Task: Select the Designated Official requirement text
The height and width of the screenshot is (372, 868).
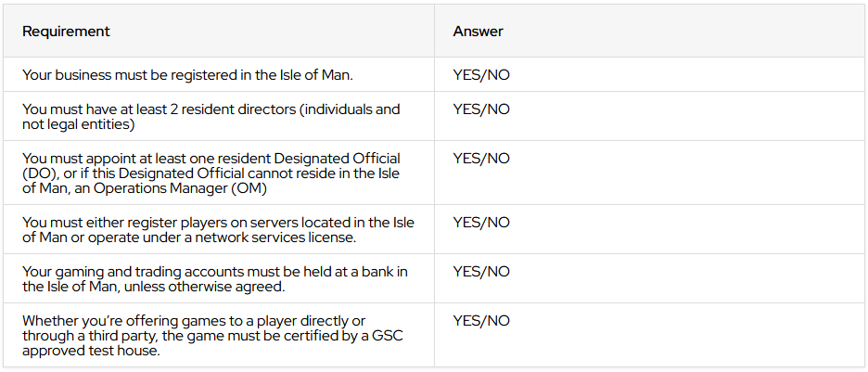Action: pos(211,173)
